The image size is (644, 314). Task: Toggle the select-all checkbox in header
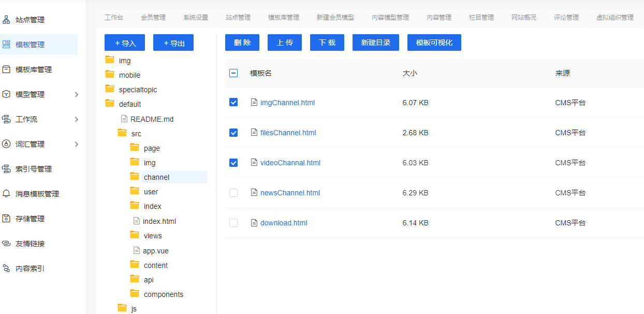[233, 73]
